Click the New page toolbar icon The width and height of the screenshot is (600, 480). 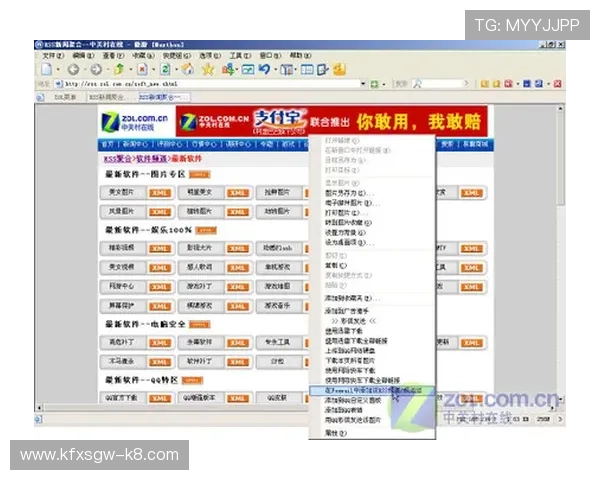(x=47, y=69)
